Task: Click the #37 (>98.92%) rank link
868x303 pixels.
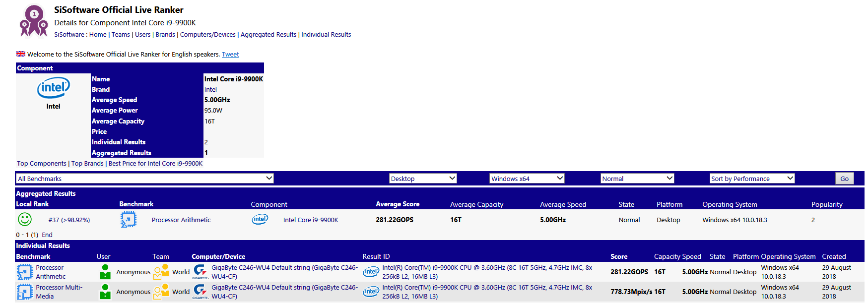Action: tap(69, 220)
